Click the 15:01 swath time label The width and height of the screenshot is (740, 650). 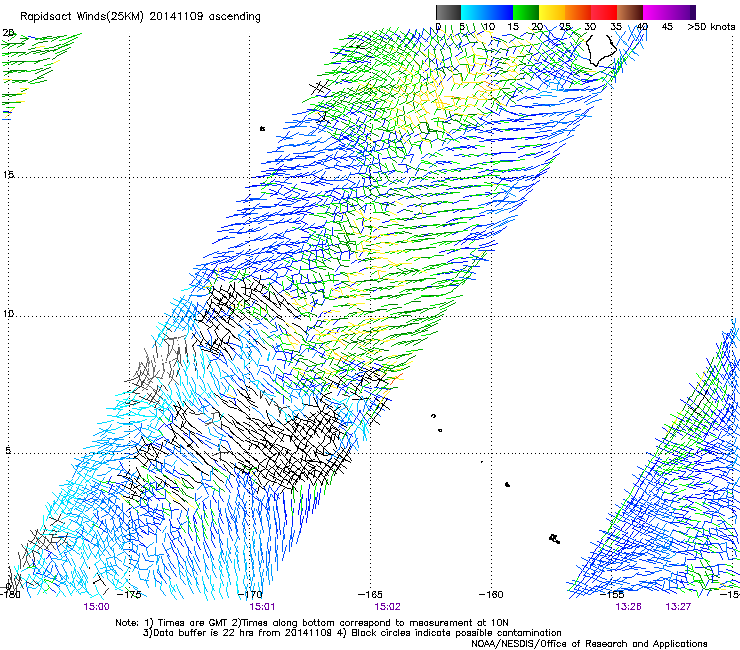point(262,607)
